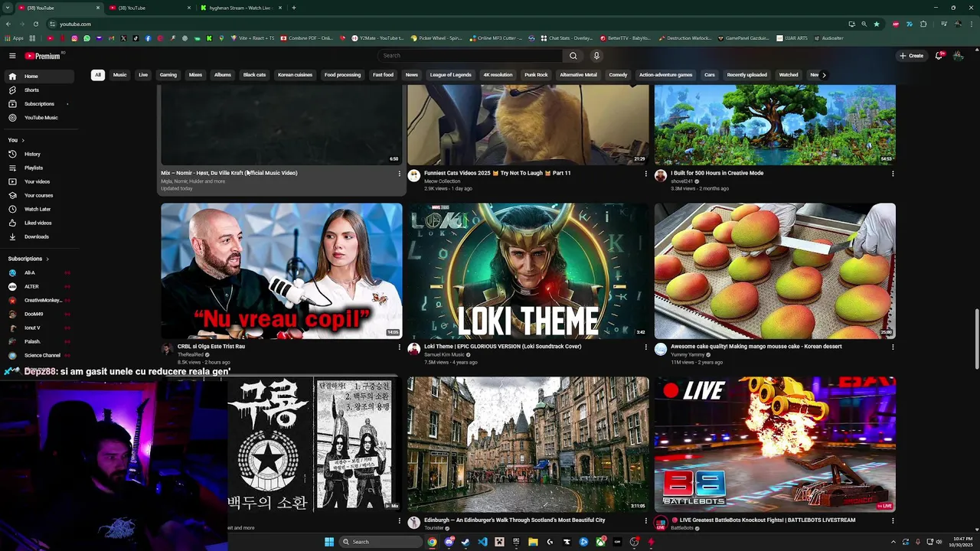Open the TikTok bookmark icon

coord(136,38)
